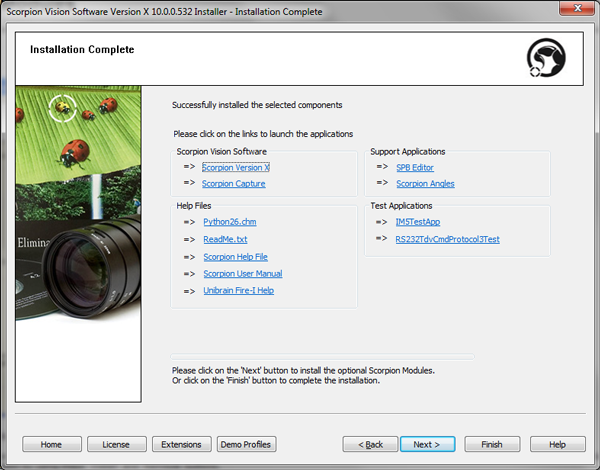Open the Help button
Viewport: 600px width, 470px height.
pos(558,444)
